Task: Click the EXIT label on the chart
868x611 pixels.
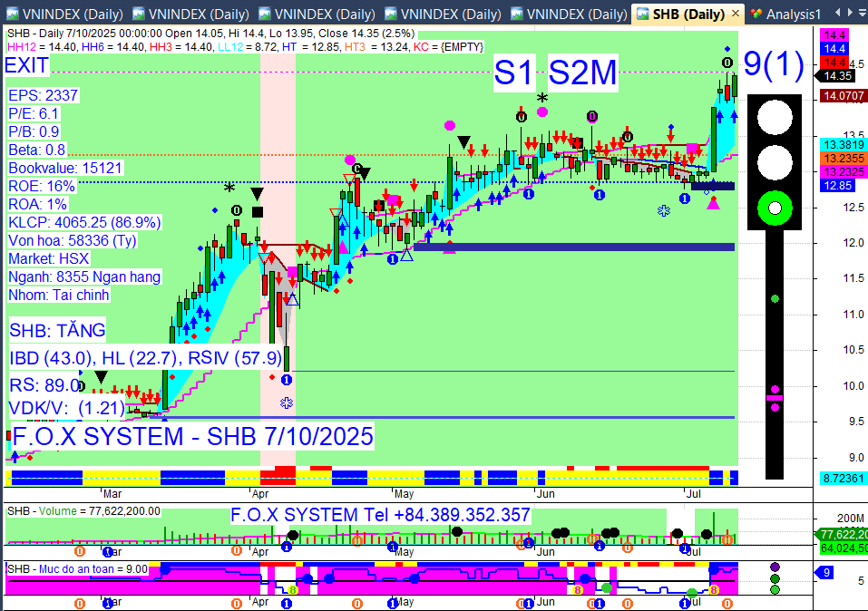Action: (26, 65)
